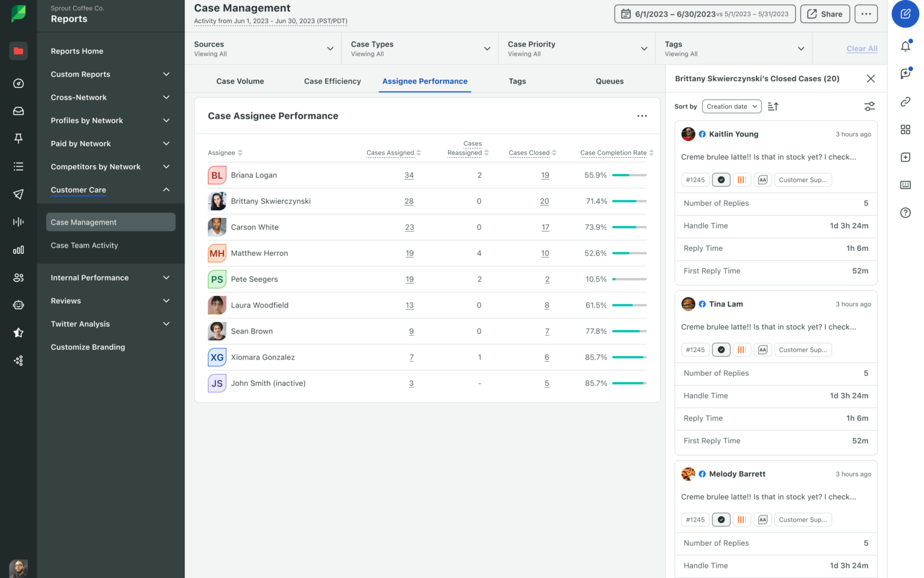Expand the Case Priority filter dropdown
Viewport: 924px width, 578px height.
577,49
